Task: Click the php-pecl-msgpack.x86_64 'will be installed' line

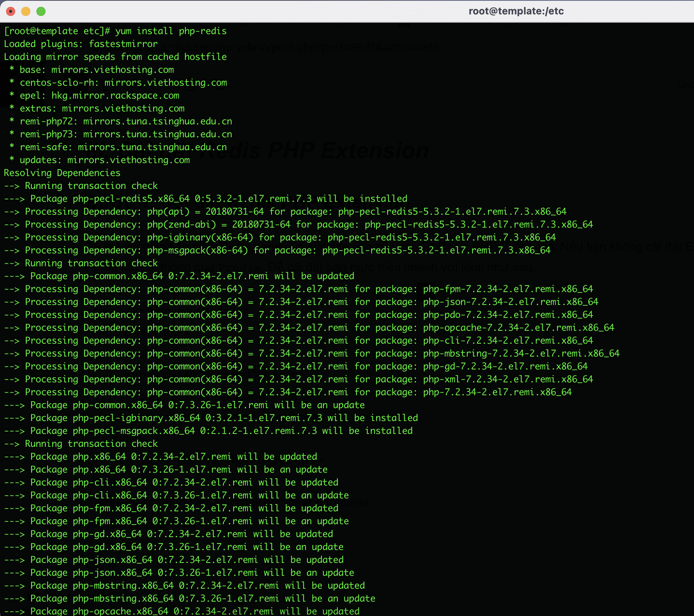Action: coord(208,431)
